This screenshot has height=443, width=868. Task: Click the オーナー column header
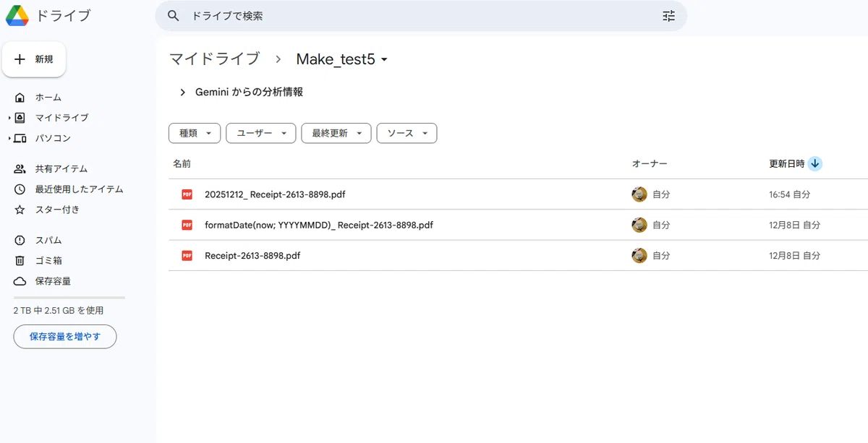[x=650, y=164]
